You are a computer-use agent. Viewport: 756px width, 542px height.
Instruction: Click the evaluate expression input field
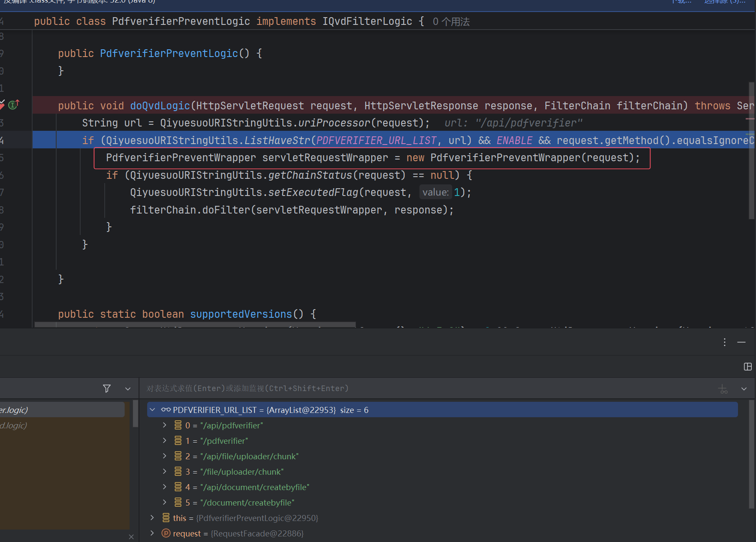[429, 388]
